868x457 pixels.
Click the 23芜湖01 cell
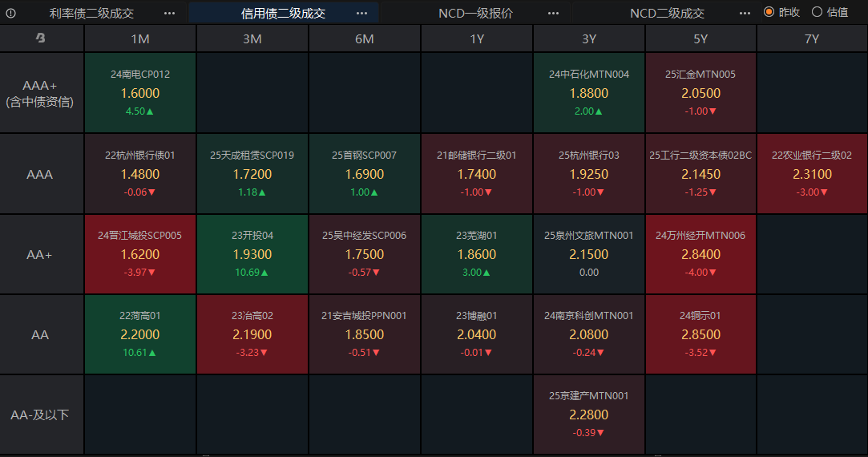pyautogui.click(x=477, y=254)
